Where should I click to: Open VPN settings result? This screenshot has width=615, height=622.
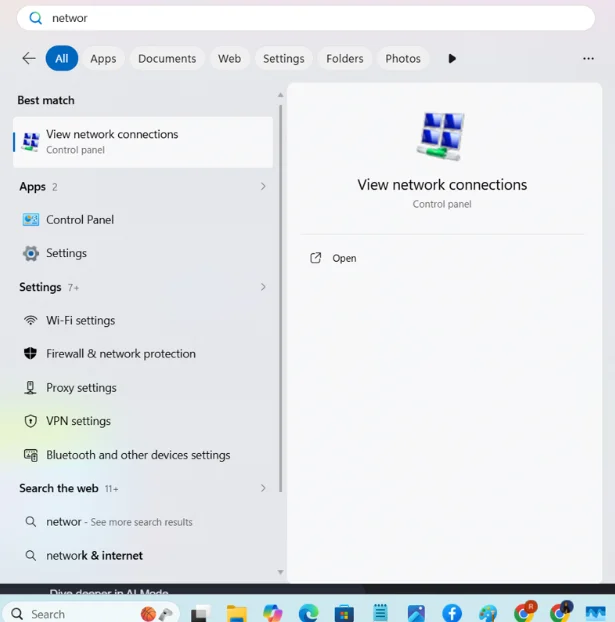point(143,421)
